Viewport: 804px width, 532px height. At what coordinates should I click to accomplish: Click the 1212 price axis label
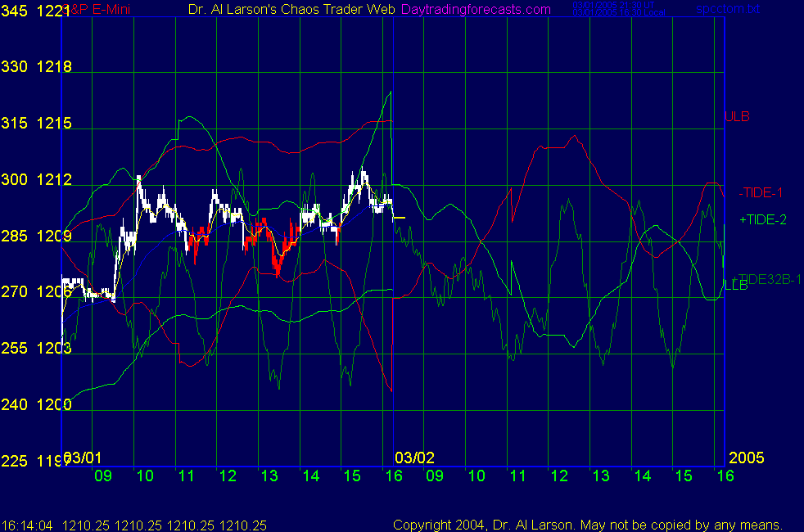click(54, 180)
